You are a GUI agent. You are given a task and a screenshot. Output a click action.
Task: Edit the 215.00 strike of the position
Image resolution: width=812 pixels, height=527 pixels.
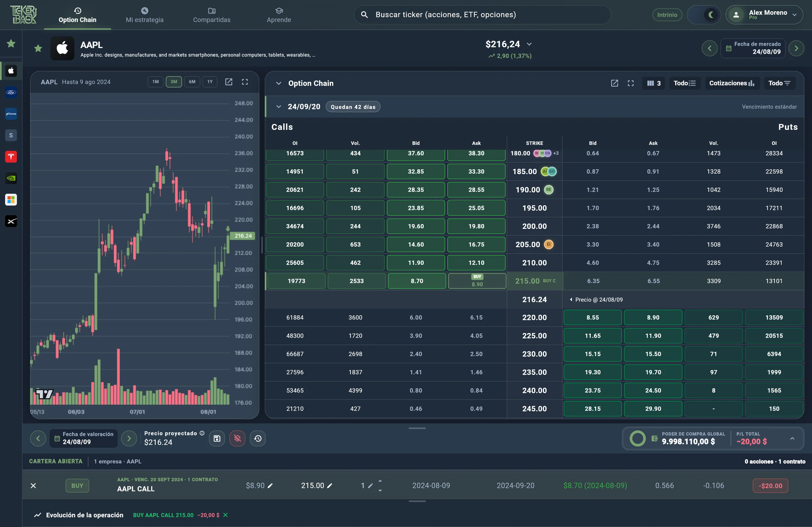click(330, 486)
